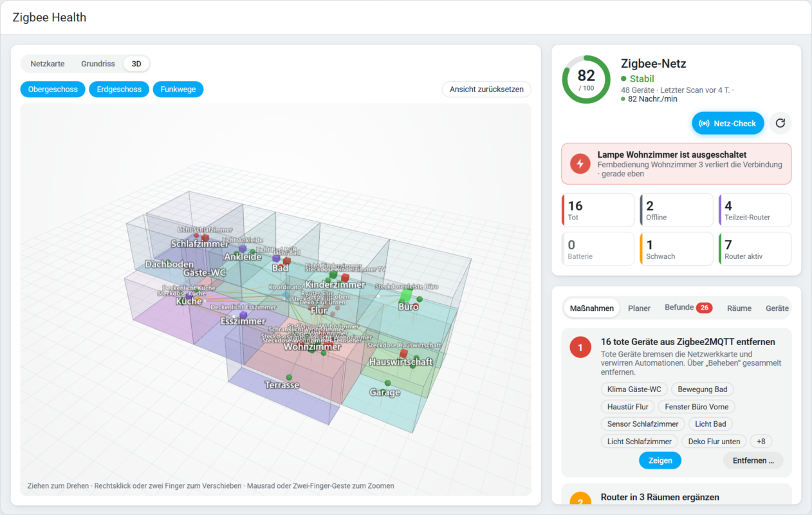Click the bright green cube in Büro
Viewport: 812px width, 515px height.
405,295
